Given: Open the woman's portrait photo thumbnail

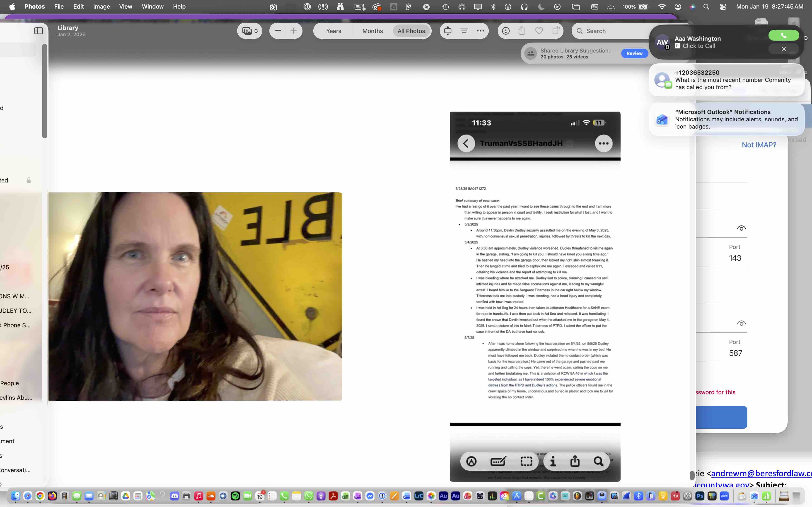Looking at the screenshot, I should pyautogui.click(x=195, y=296).
